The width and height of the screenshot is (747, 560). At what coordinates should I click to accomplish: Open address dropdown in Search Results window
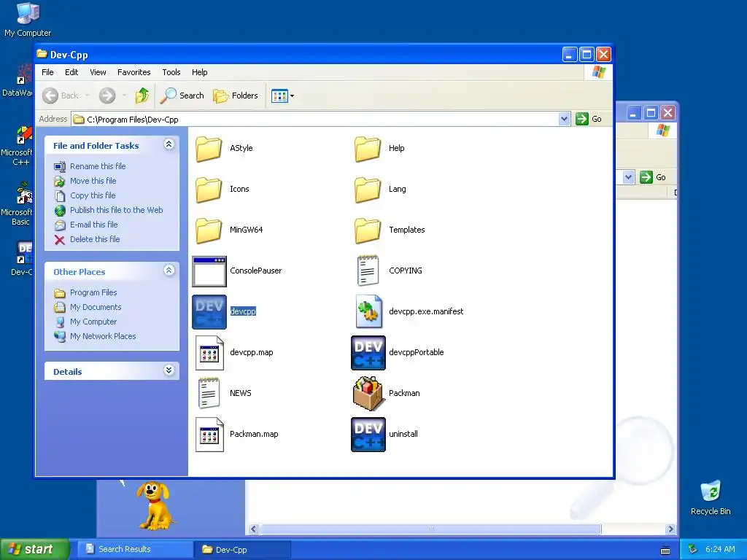pyautogui.click(x=628, y=178)
